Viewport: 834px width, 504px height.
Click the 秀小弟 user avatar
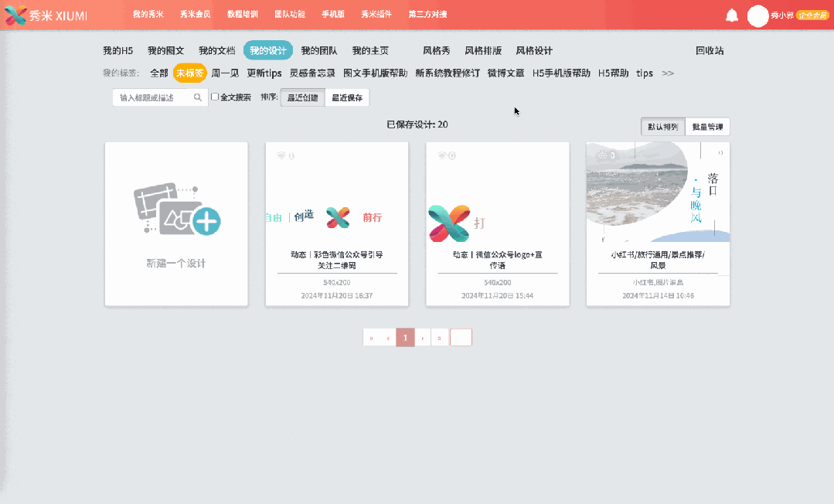point(758,16)
